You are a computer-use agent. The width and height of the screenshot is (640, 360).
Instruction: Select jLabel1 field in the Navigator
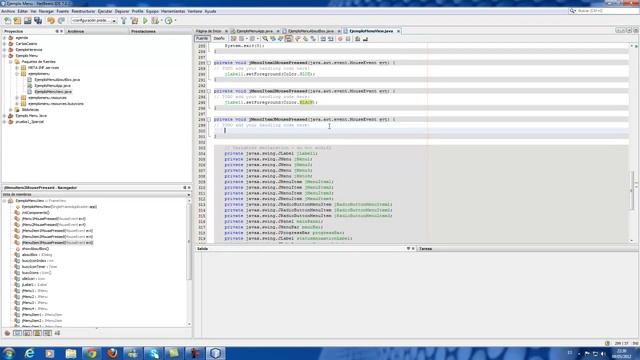34,284
